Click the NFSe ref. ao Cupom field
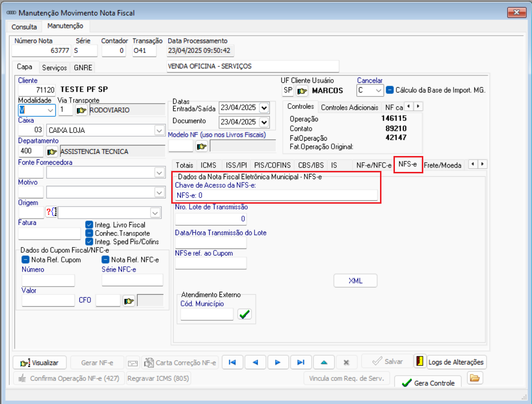The image size is (532, 404). [x=211, y=263]
